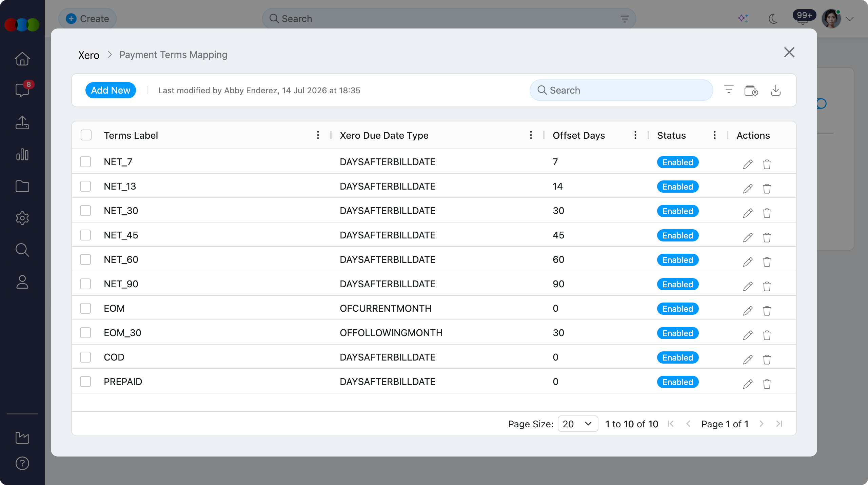Open the folder icon in the sidebar
Image resolution: width=868 pixels, height=485 pixels.
[22, 186]
